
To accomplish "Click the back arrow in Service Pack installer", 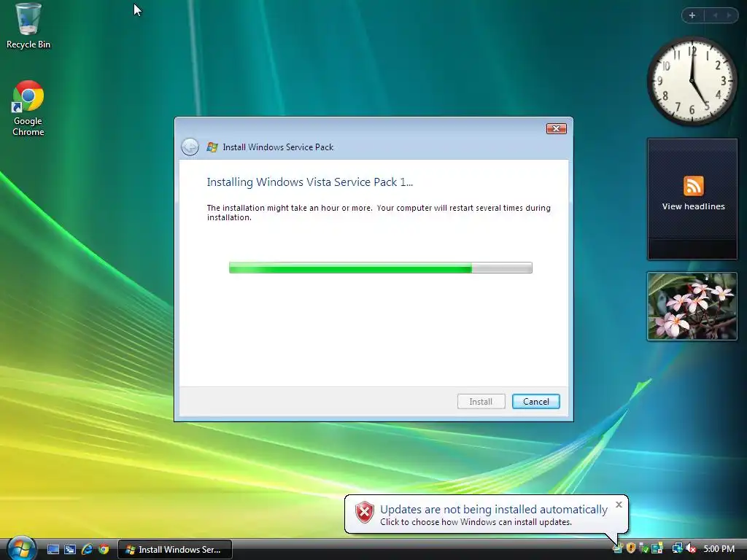I will 190,147.
